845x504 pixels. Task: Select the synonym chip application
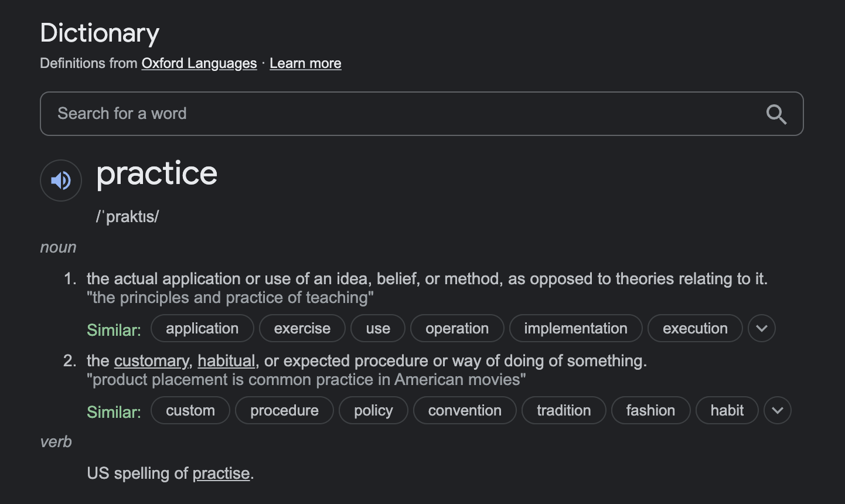[202, 328]
